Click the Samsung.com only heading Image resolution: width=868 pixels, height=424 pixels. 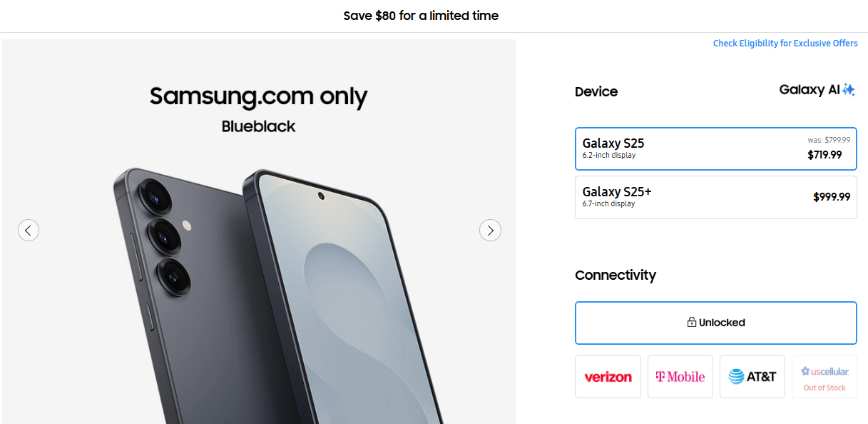point(259,96)
